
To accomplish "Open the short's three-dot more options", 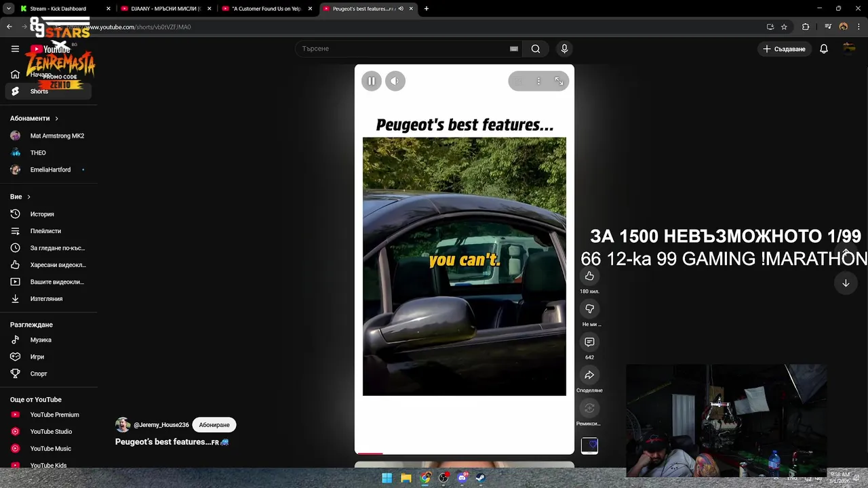I will (538, 81).
